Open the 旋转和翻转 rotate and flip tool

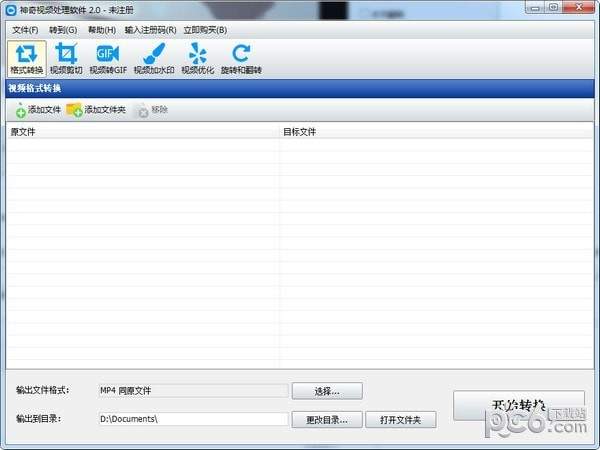tap(241, 59)
